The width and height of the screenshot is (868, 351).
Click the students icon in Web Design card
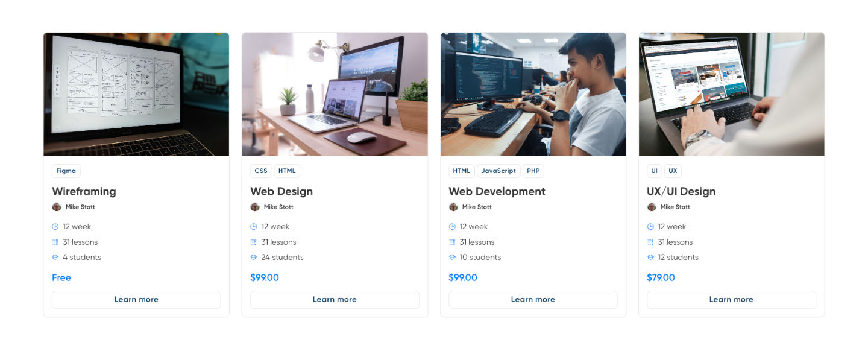point(254,257)
